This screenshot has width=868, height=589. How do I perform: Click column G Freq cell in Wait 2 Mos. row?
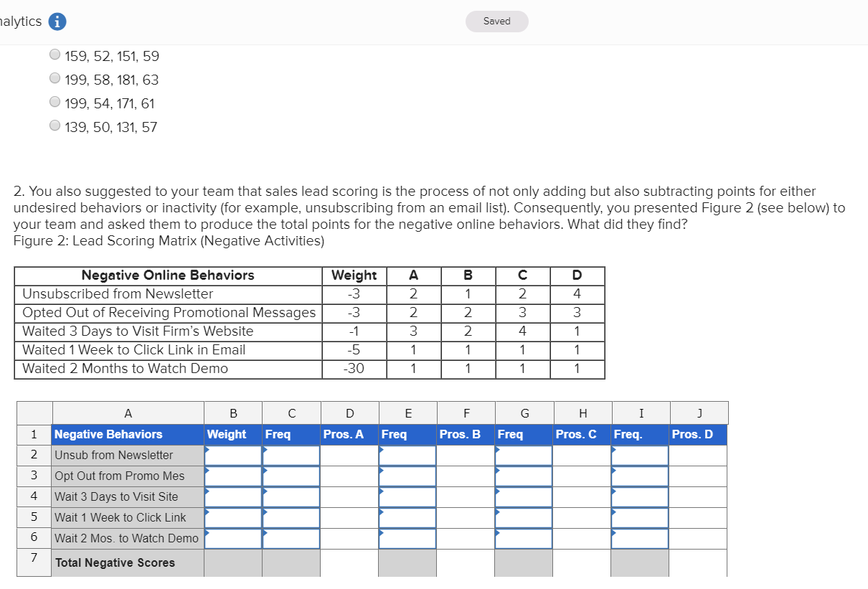click(x=524, y=539)
